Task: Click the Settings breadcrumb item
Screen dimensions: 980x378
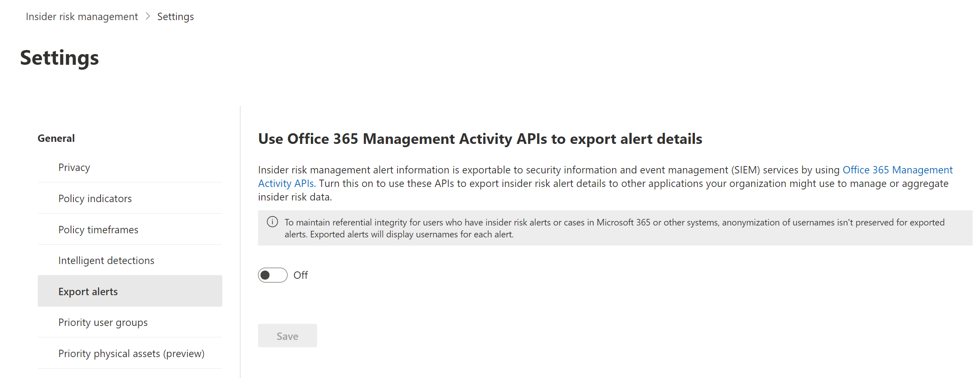Action: tap(175, 16)
